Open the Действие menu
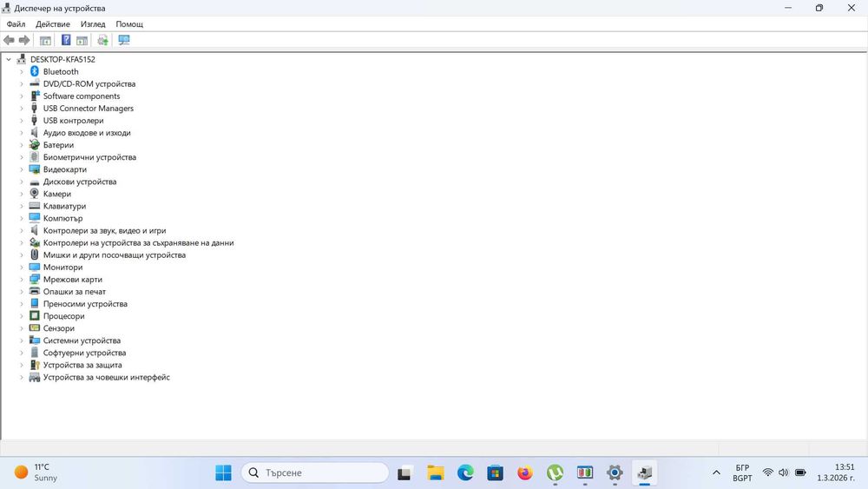Screen dimensions: 868x489 [x=53, y=23]
